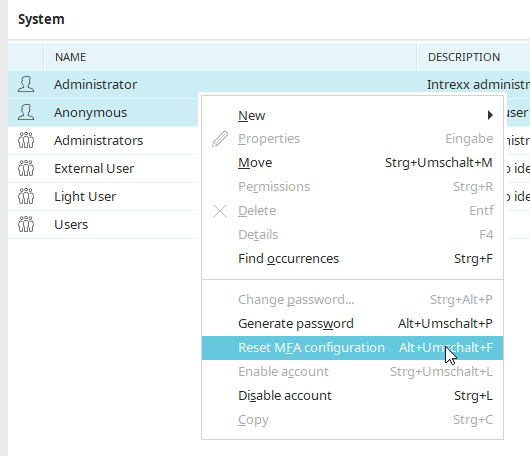Select Generate password menu entry
The height and width of the screenshot is (456, 530).
click(x=352, y=324)
